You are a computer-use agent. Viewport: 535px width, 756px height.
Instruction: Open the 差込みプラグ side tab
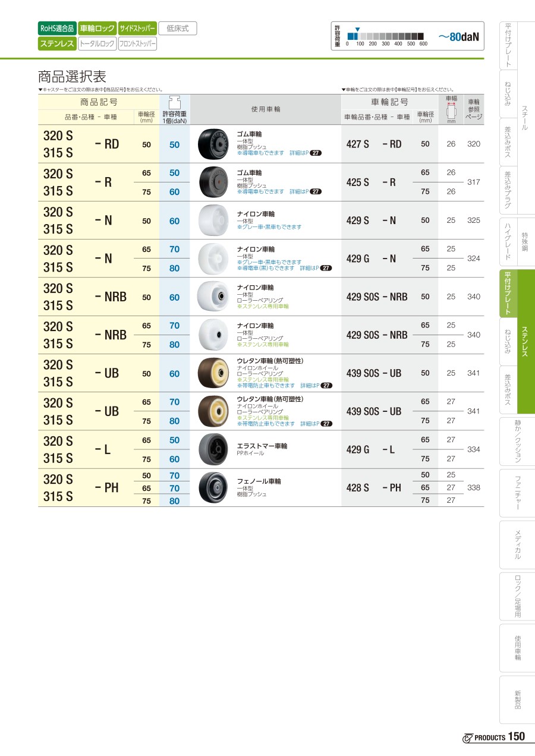(508, 190)
